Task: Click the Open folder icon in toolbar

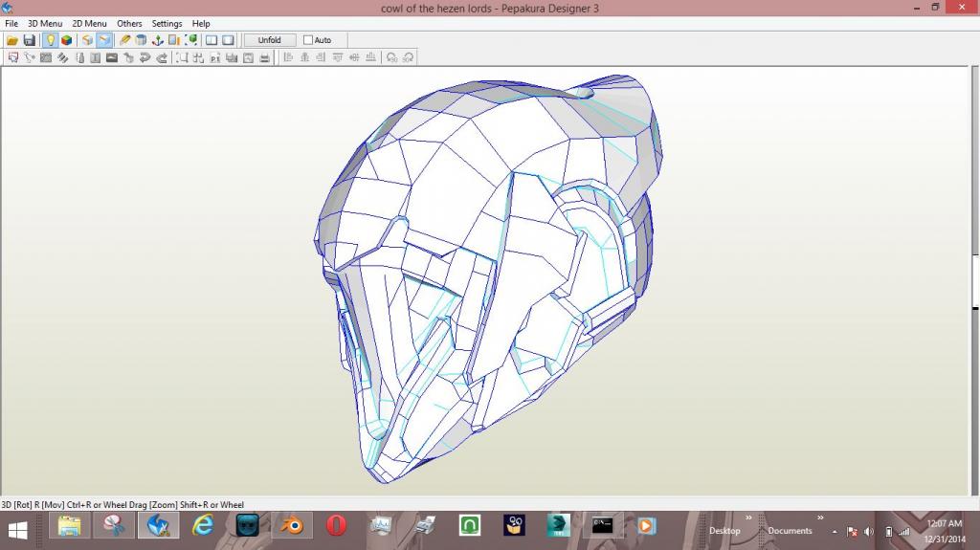Action: click(x=11, y=40)
